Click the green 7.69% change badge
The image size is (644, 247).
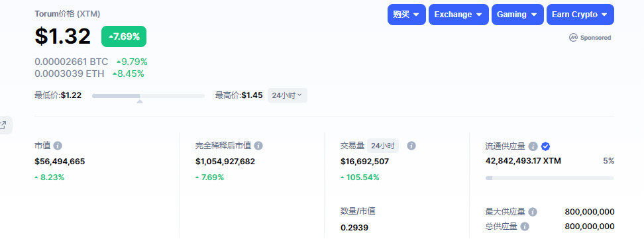coord(124,36)
